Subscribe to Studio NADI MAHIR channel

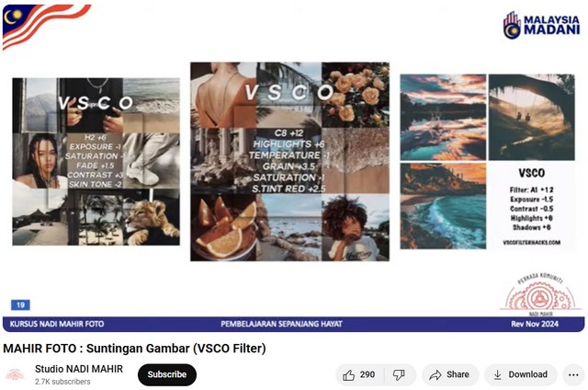(167, 374)
